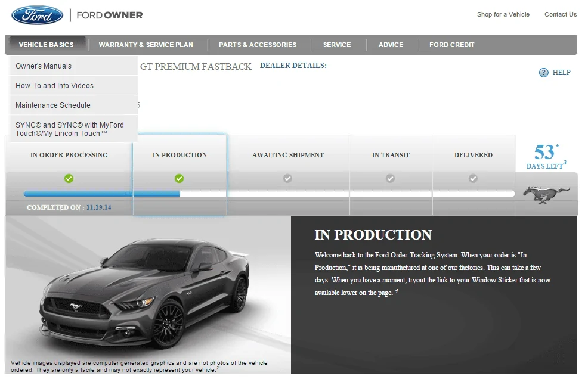Click green checkmark under In Production
The height and width of the screenshot is (379, 588).
[x=180, y=178]
